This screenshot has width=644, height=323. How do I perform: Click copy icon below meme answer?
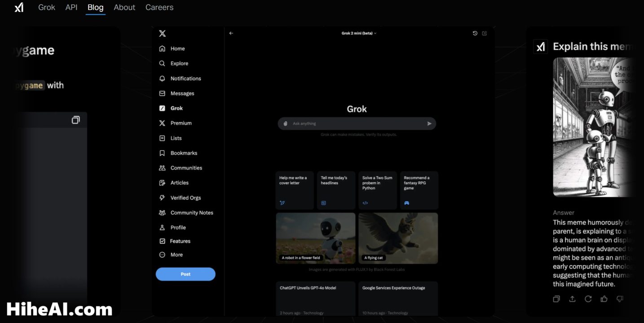(556, 299)
